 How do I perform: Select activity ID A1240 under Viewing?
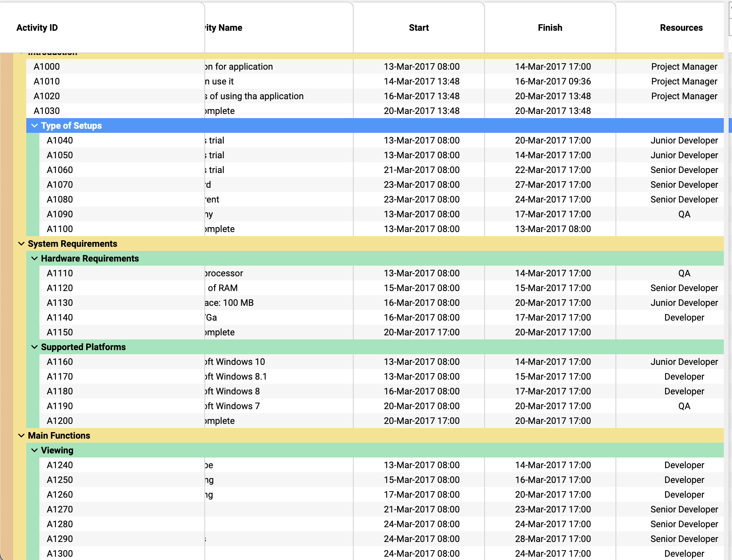(60, 465)
